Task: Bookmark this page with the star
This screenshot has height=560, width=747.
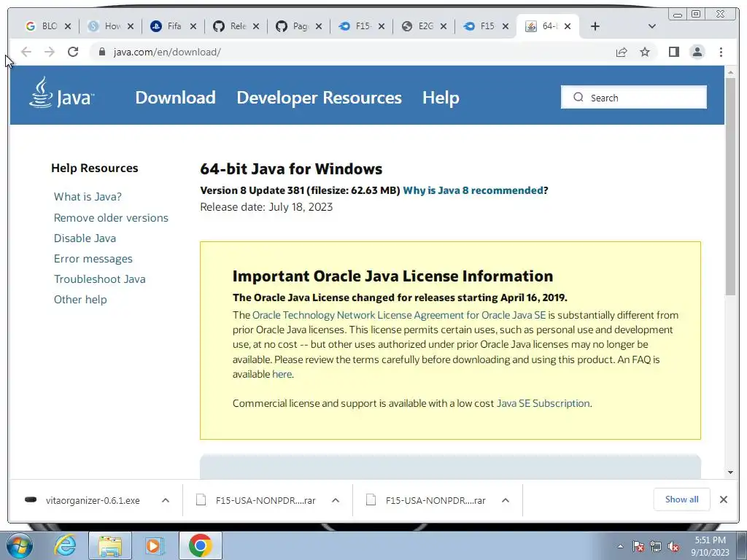Action: 645,52
